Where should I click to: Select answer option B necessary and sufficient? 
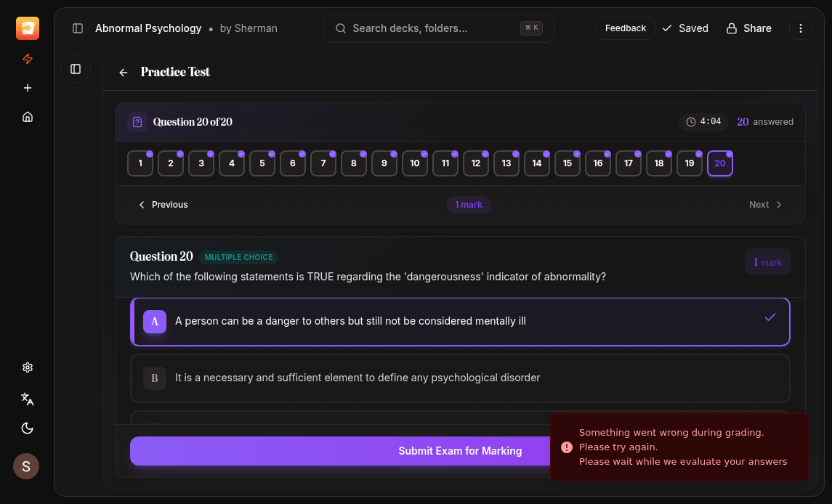(459, 378)
